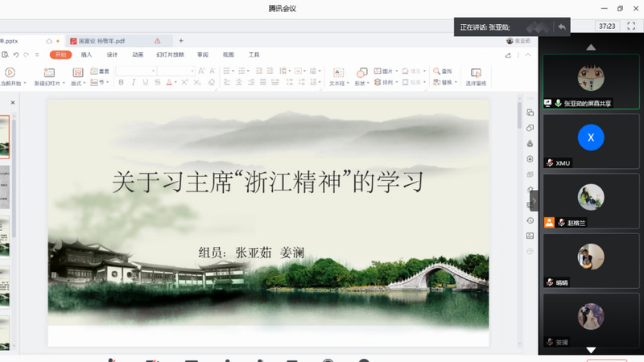This screenshot has width=644, height=362.
Task: Start slideshow from current slide (当前开始)
Action: pyautogui.click(x=10, y=76)
